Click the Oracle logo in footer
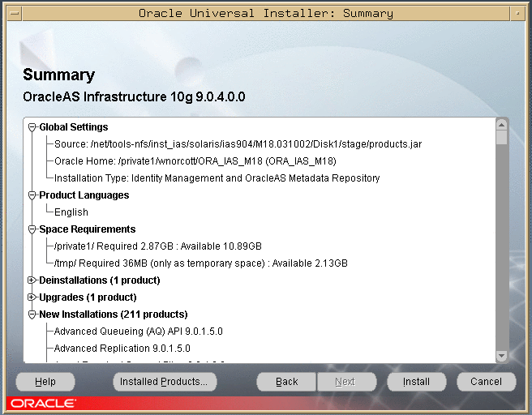 (43, 404)
